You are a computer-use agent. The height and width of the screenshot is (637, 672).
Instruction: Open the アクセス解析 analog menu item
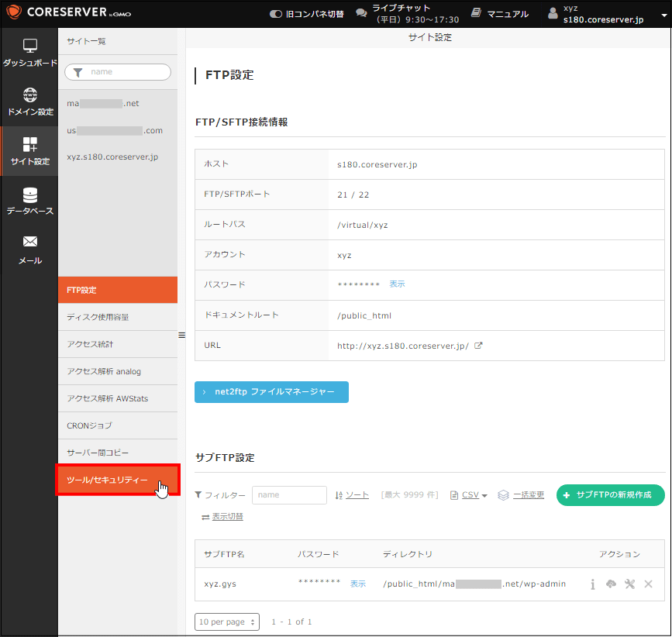(118, 371)
